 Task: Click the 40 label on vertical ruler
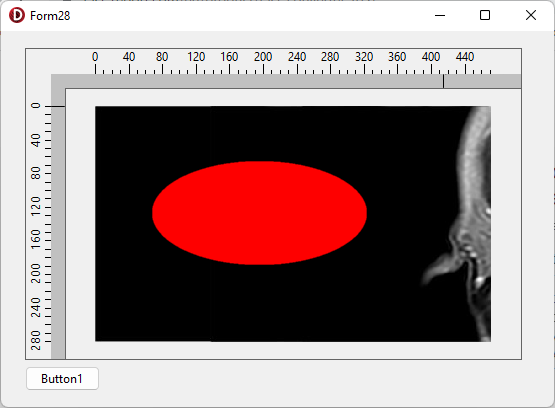pyautogui.click(x=36, y=140)
